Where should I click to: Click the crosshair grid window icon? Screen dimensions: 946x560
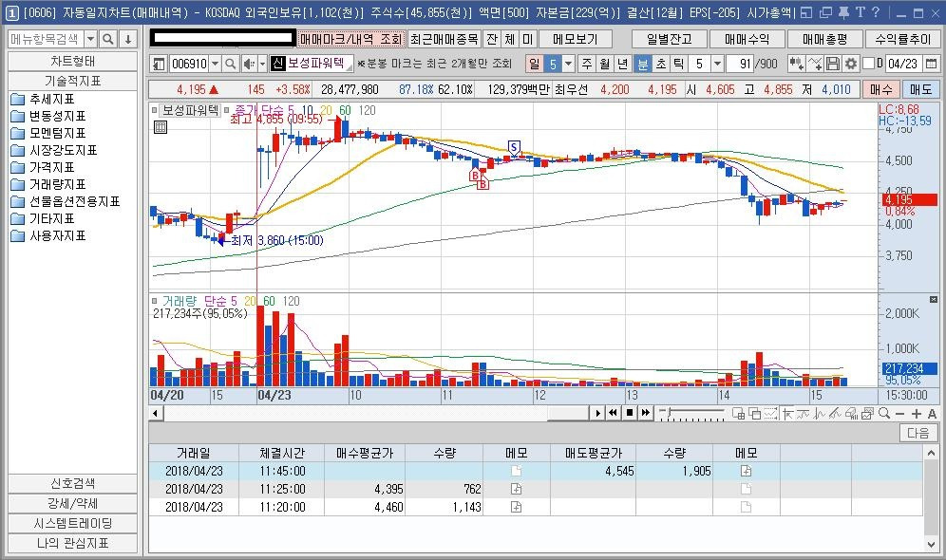click(738, 413)
